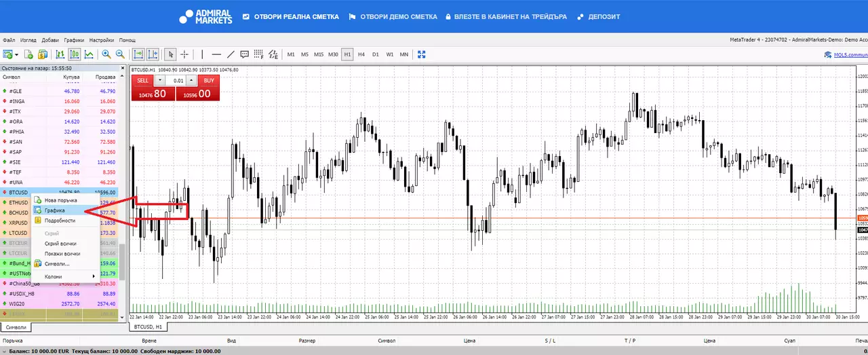Open the text label comment tool

(244, 54)
